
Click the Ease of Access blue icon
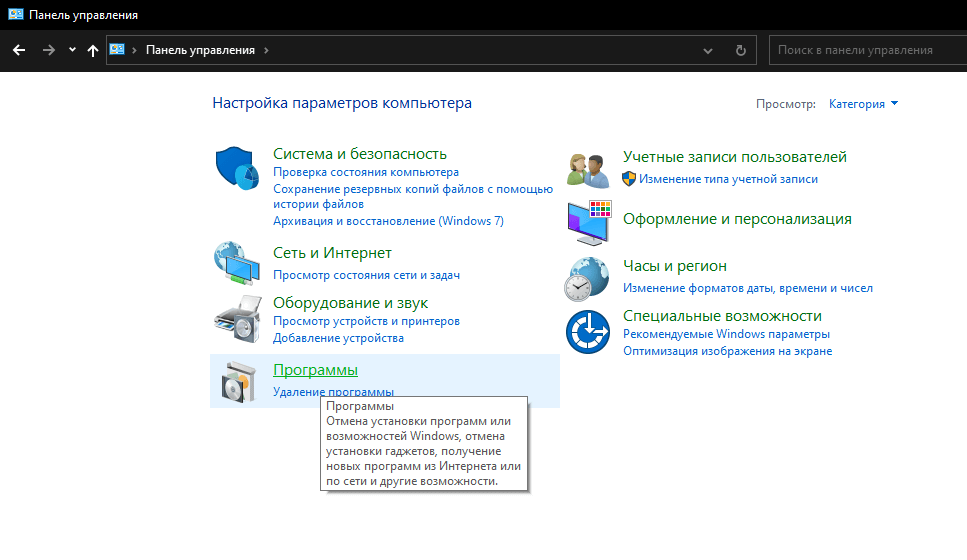588,332
